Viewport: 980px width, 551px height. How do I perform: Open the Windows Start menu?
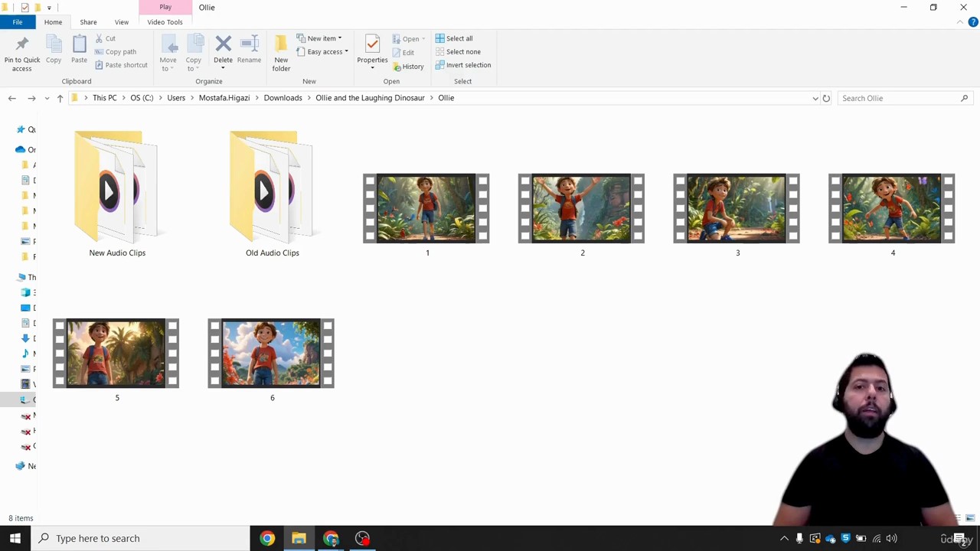click(15, 538)
